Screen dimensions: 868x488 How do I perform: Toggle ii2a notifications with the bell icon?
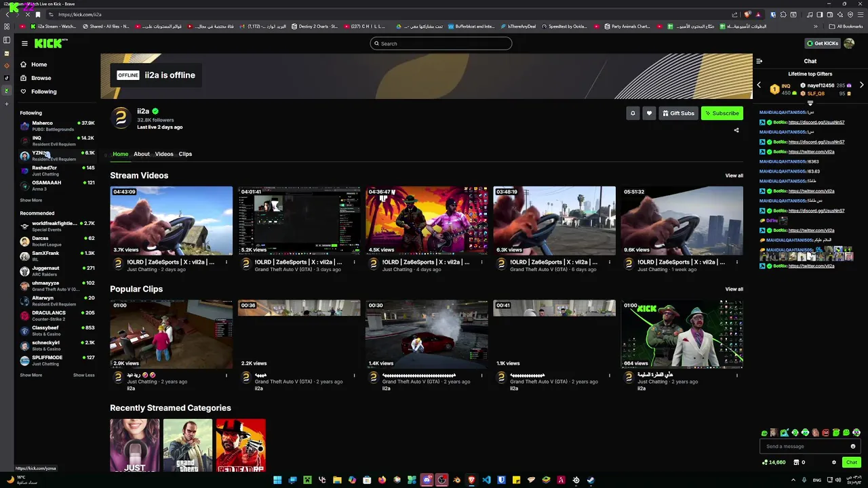tap(633, 113)
